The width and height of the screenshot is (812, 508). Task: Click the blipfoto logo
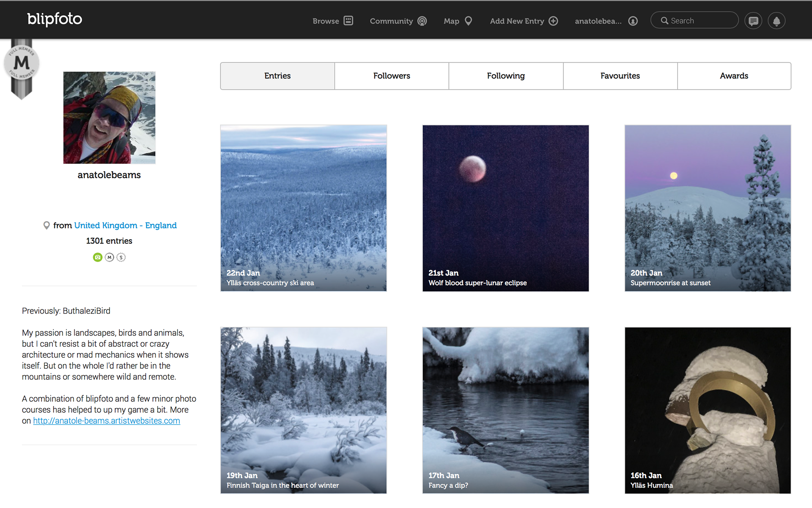pyautogui.click(x=55, y=19)
